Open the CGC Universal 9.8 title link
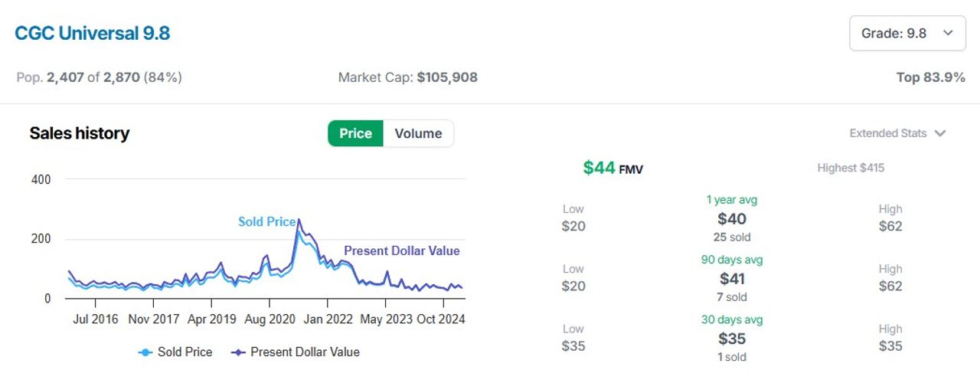Viewport: 980px width, 383px height. click(92, 33)
